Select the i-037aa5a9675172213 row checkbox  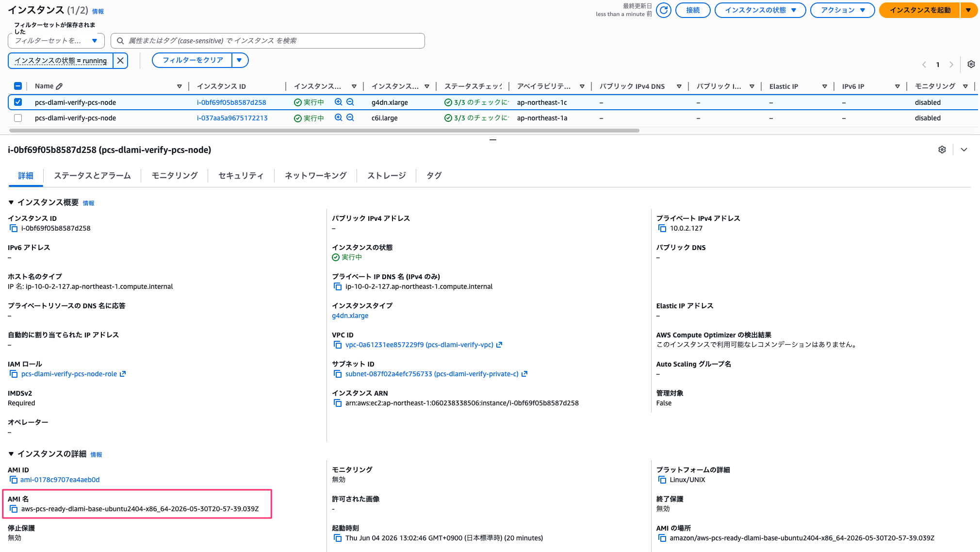[x=18, y=117]
